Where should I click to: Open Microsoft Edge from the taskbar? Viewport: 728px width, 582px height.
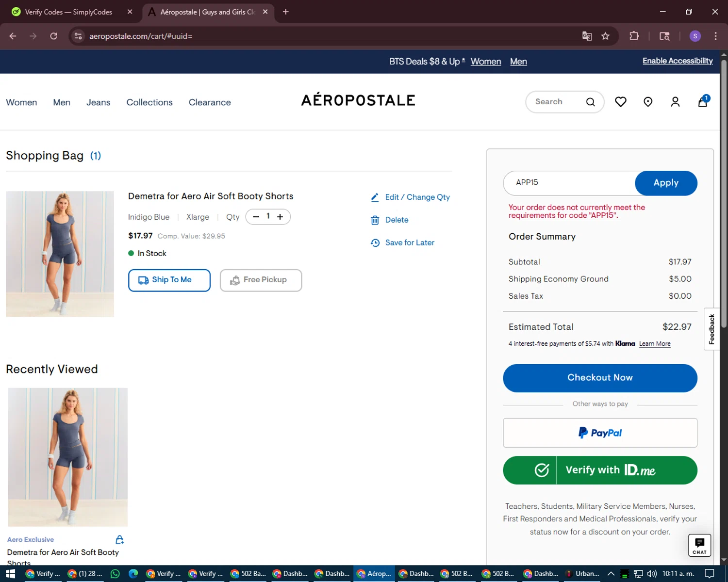click(133, 574)
